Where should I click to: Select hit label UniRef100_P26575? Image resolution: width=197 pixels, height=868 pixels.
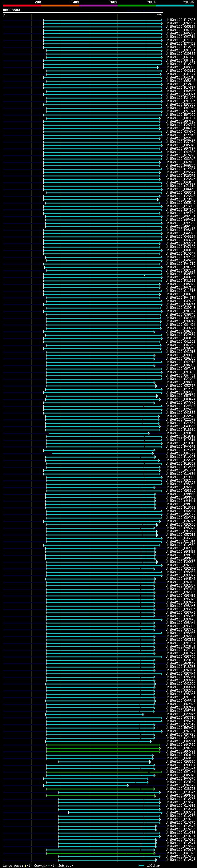[x=180, y=179]
